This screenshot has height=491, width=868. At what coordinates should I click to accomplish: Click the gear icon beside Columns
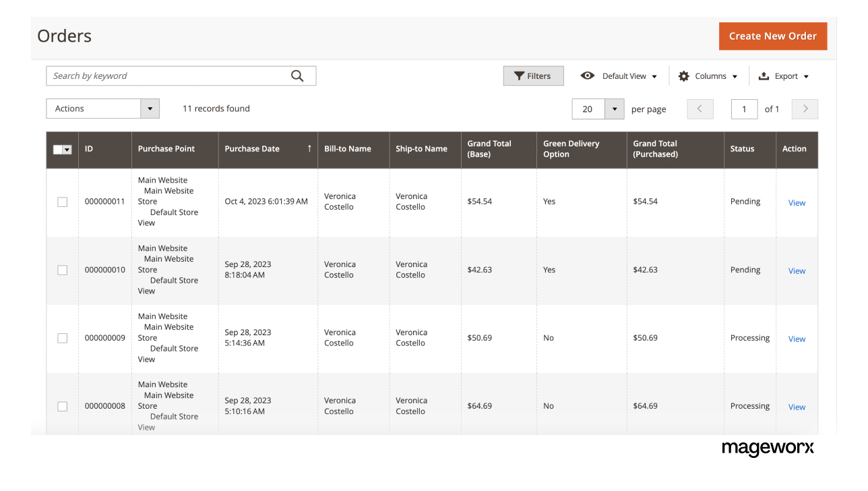tap(683, 76)
